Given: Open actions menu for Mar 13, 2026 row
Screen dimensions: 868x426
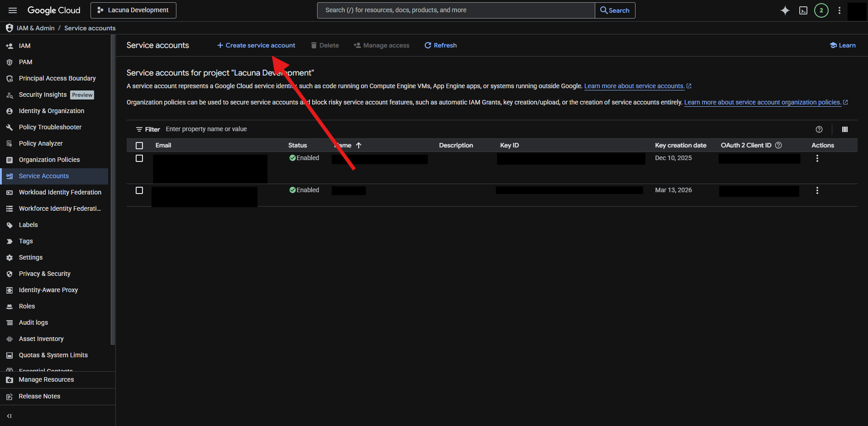Looking at the screenshot, I should point(817,190).
